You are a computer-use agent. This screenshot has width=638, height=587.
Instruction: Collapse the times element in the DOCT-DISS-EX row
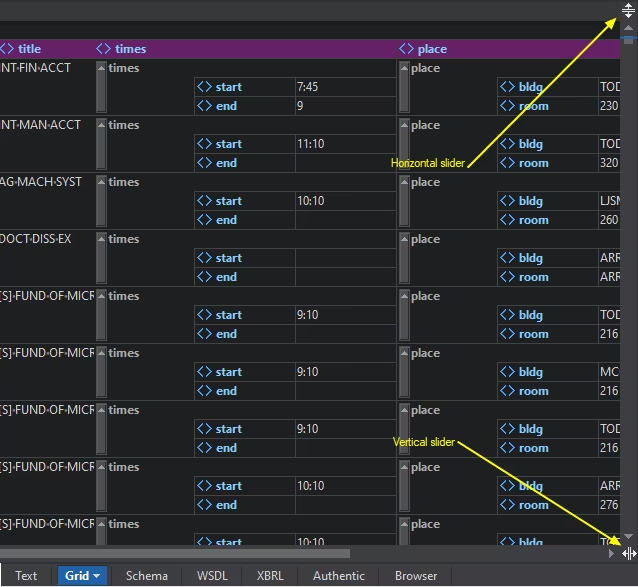point(101,239)
